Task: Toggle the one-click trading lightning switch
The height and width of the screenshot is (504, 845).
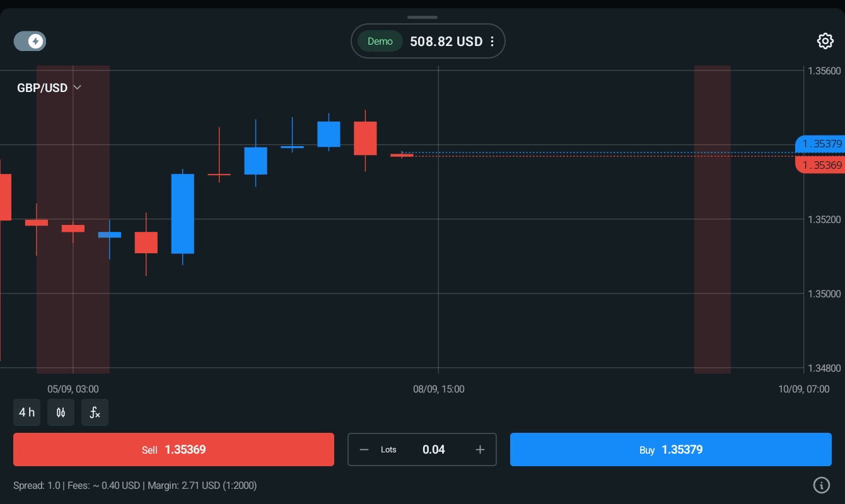Action: 30,42
